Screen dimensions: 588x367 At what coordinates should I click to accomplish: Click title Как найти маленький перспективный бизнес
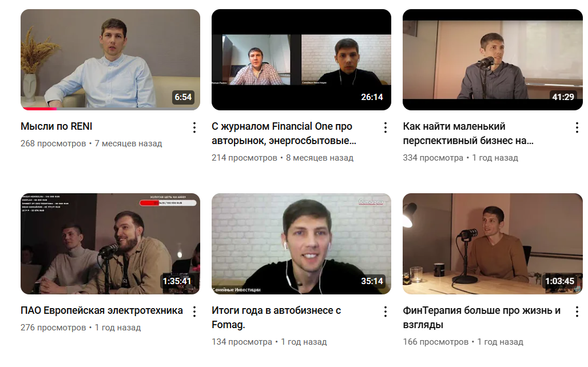tap(468, 133)
